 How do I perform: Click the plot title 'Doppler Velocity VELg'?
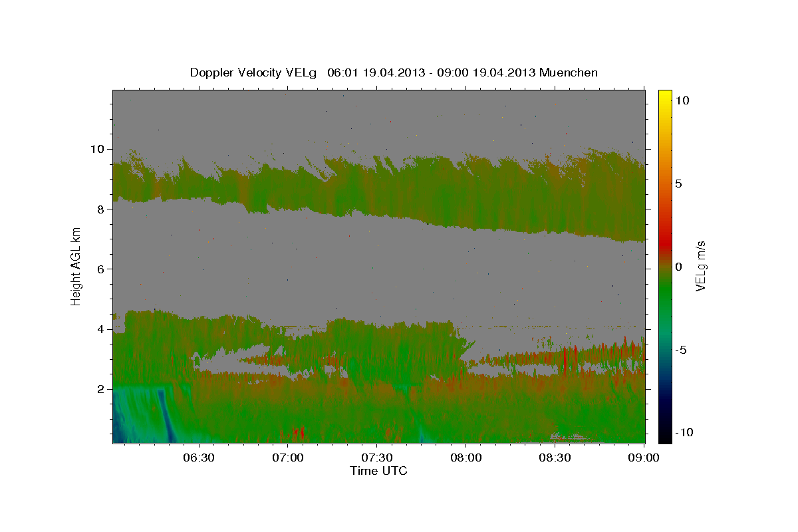pos(253,72)
